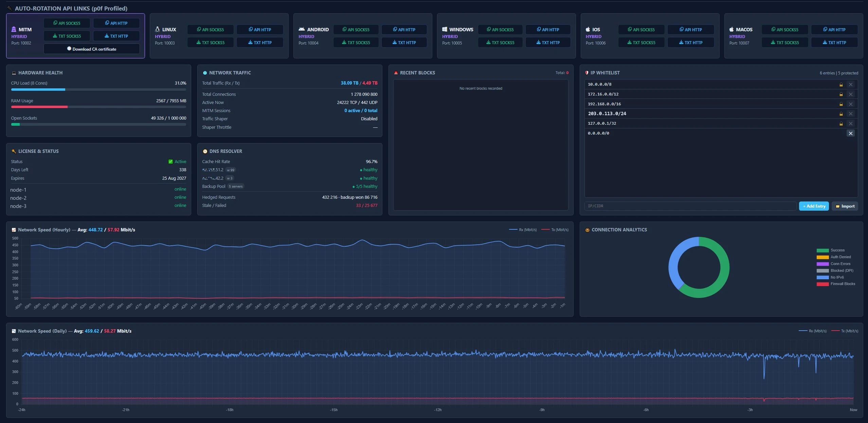Click the DNS Resolver clock icon
The height and width of the screenshot is (423, 868).
pyautogui.click(x=205, y=152)
